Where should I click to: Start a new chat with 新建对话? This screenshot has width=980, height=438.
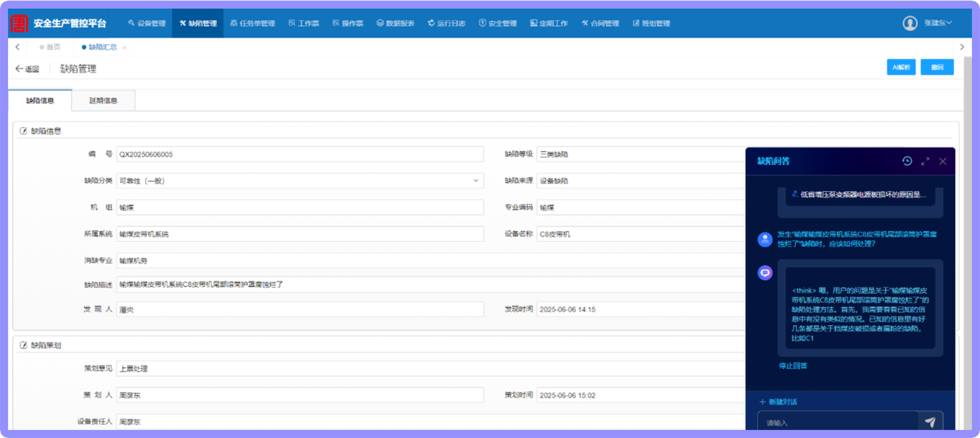click(778, 402)
